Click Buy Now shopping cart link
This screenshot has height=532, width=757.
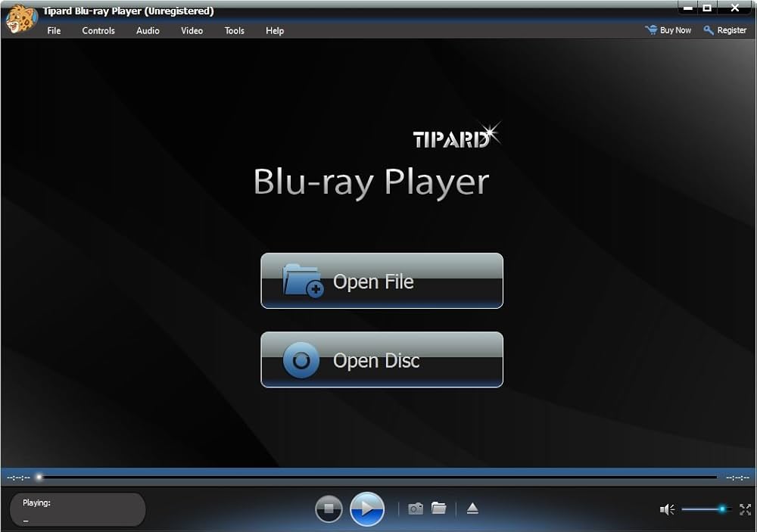pos(668,30)
